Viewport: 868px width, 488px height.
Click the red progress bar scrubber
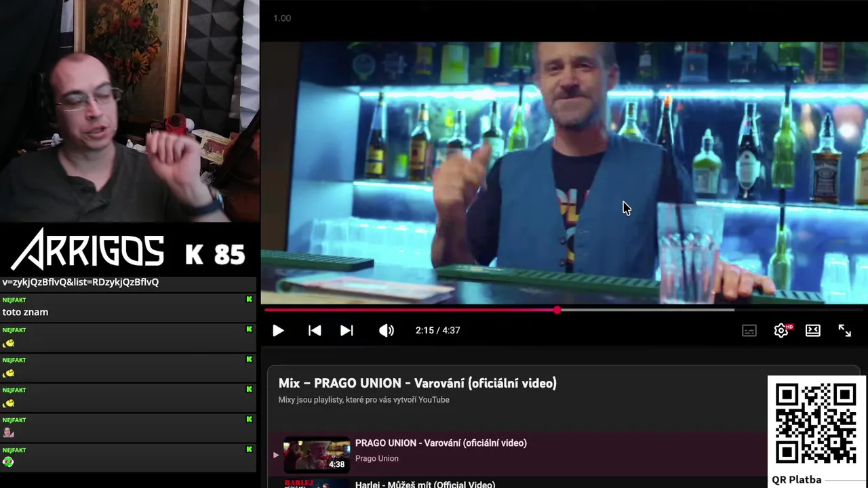(557, 310)
